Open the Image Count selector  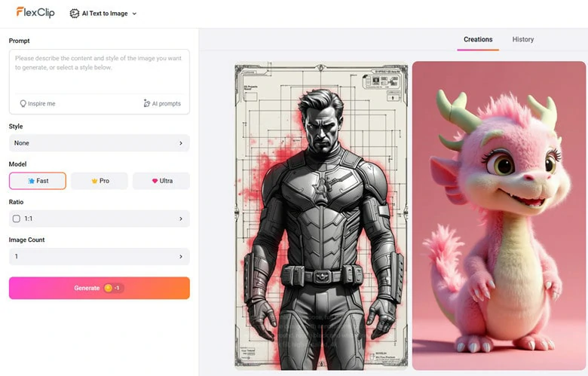pyautogui.click(x=99, y=256)
